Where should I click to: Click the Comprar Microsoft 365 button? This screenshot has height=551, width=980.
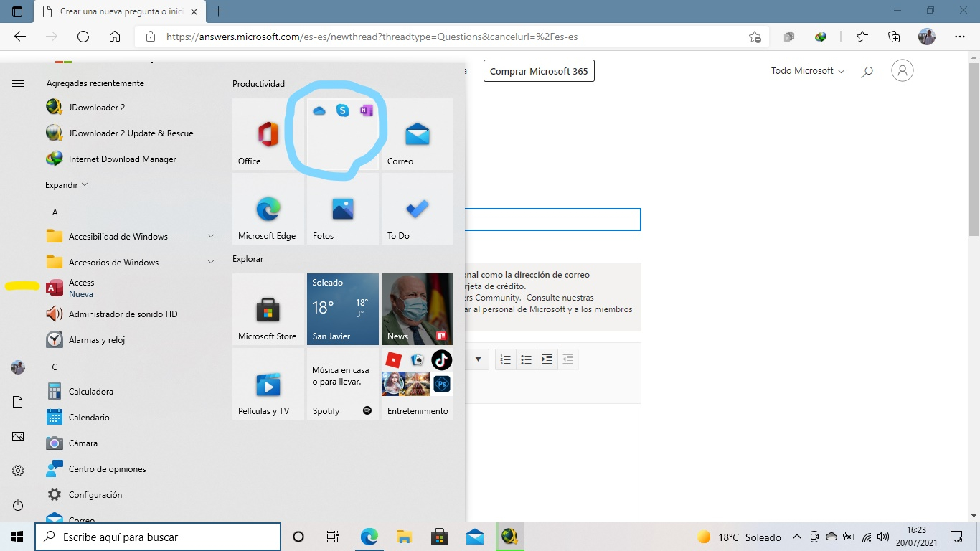click(539, 71)
